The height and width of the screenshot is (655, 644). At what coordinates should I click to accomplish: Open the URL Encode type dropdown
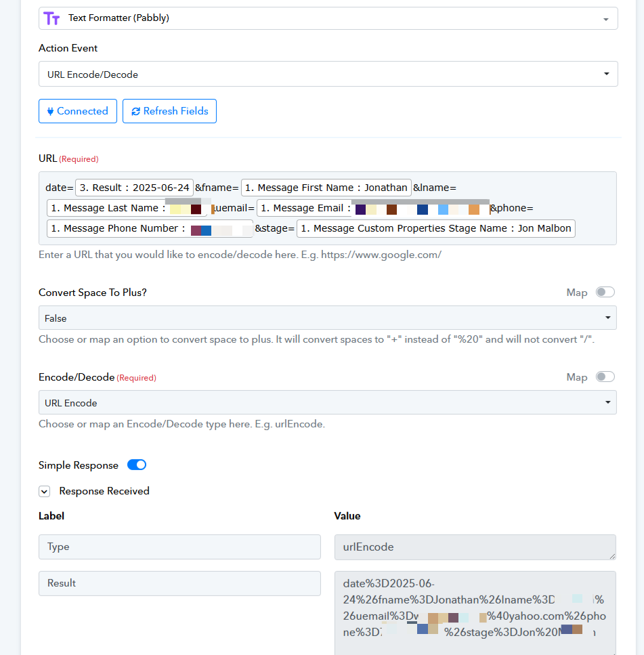pos(328,402)
